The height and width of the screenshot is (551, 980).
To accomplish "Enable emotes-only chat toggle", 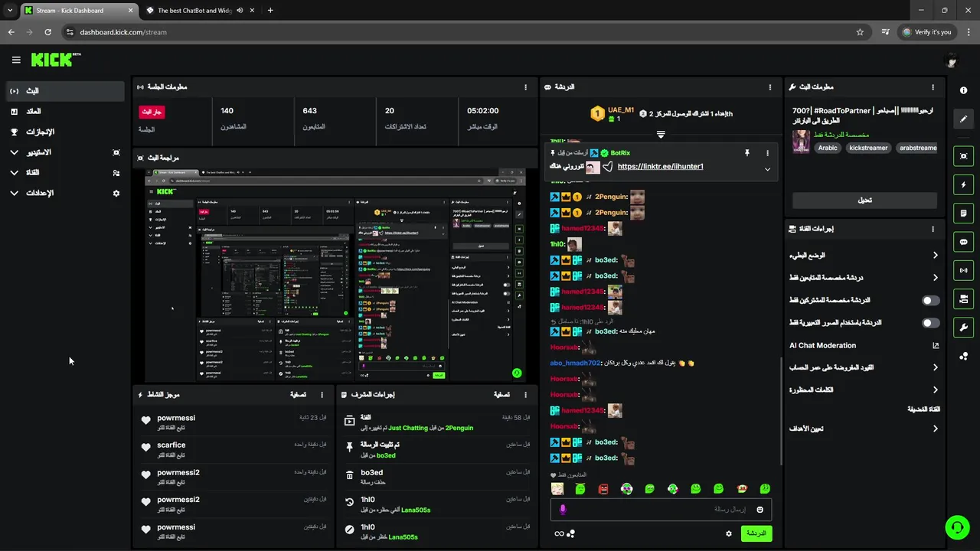I will click(931, 323).
